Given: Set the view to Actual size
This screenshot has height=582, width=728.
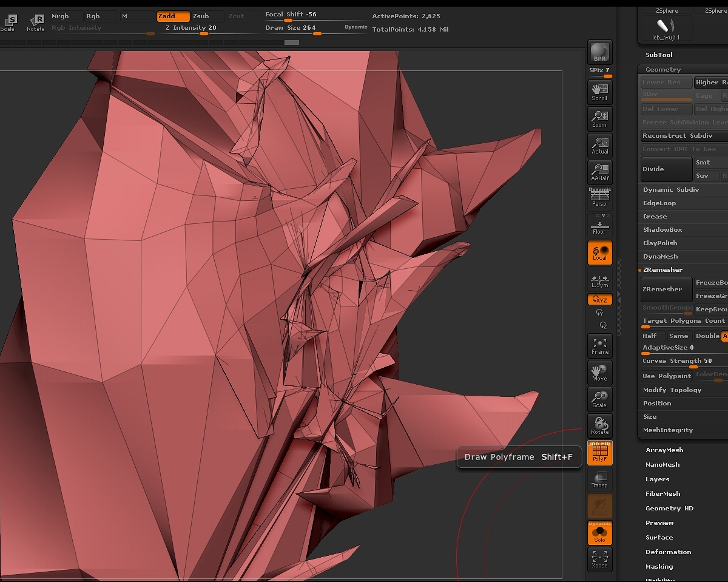Looking at the screenshot, I should [600, 145].
